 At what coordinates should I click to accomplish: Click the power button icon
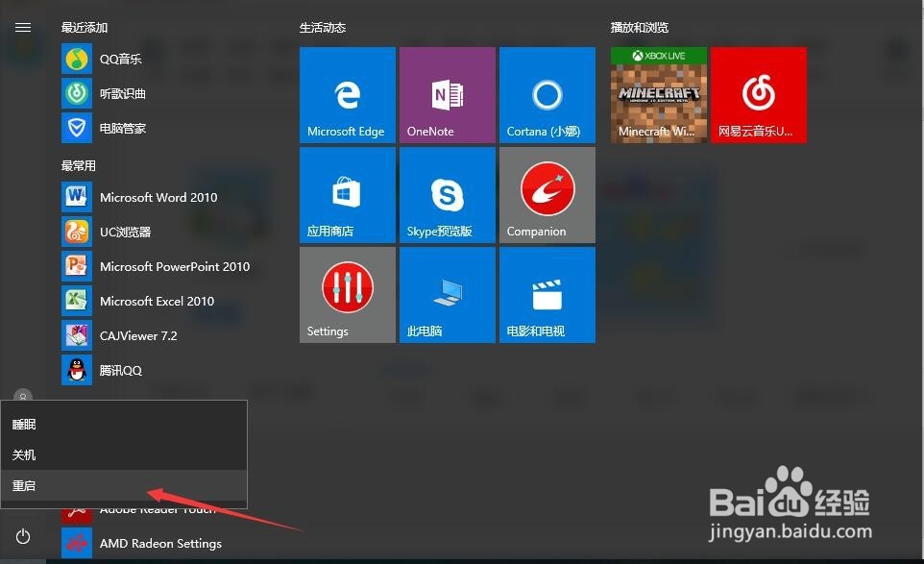23,536
